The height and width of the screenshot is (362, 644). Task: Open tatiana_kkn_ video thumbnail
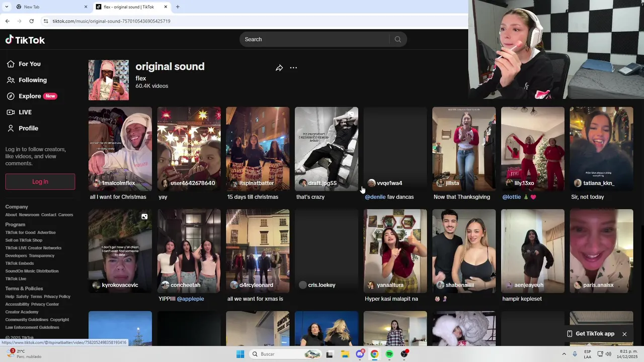602,149
